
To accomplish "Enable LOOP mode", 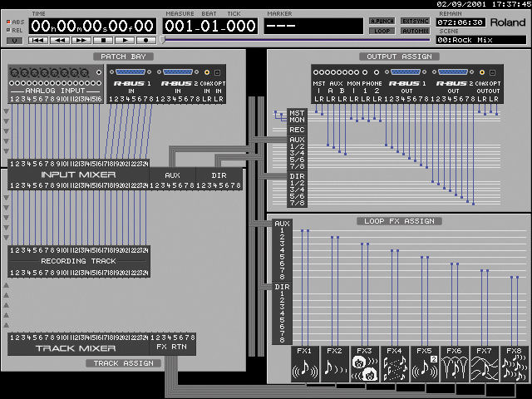I will tap(382, 30).
